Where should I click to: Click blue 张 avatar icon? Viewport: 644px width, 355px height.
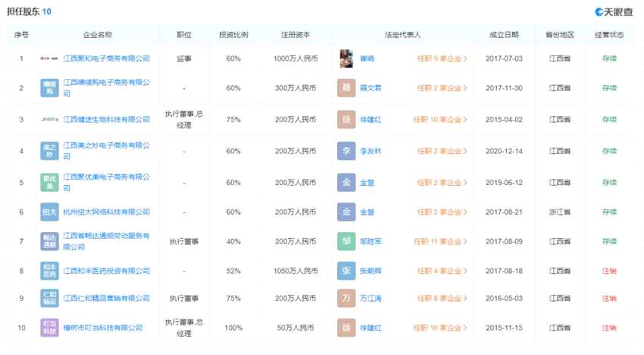[x=346, y=271]
